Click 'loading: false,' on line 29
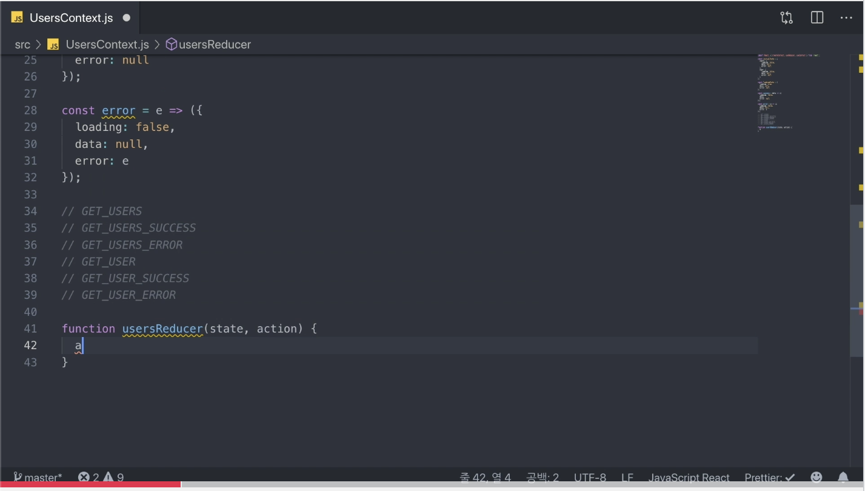The image size is (868, 491). click(125, 127)
